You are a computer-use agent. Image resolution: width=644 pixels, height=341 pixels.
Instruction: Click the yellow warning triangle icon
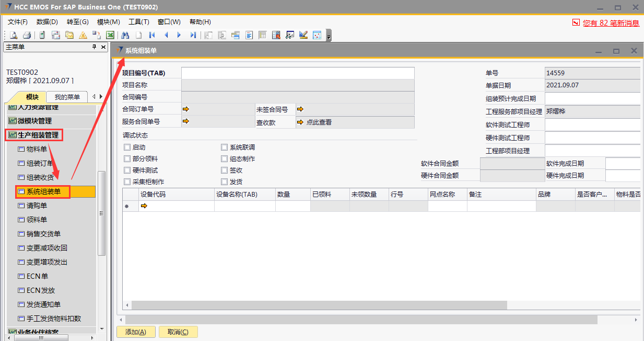pos(83,35)
